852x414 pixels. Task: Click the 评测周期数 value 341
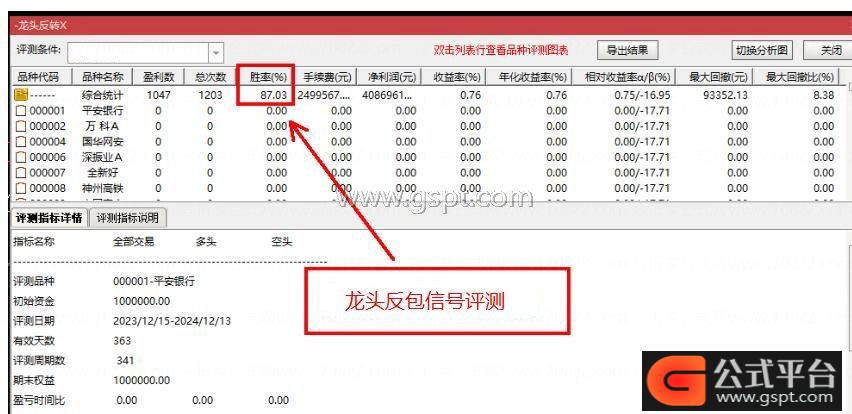tap(125, 360)
